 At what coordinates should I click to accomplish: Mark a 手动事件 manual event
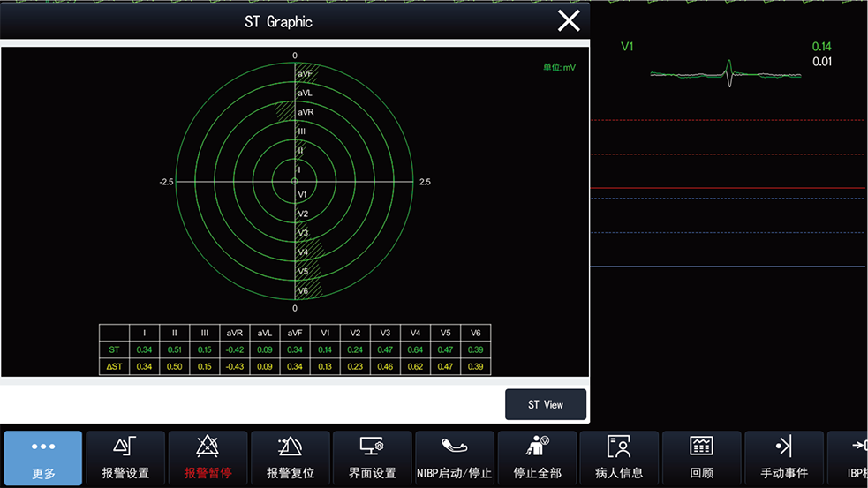click(783, 458)
